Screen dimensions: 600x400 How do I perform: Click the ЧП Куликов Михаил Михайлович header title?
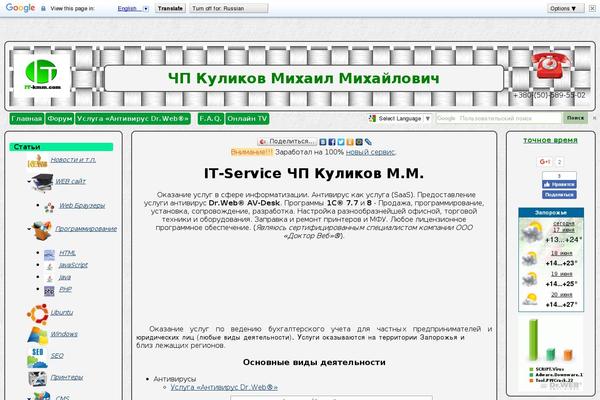coord(304,78)
